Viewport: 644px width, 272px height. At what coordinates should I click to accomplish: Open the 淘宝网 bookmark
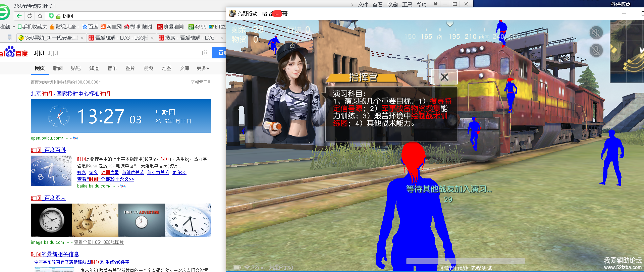pyautogui.click(x=111, y=27)
